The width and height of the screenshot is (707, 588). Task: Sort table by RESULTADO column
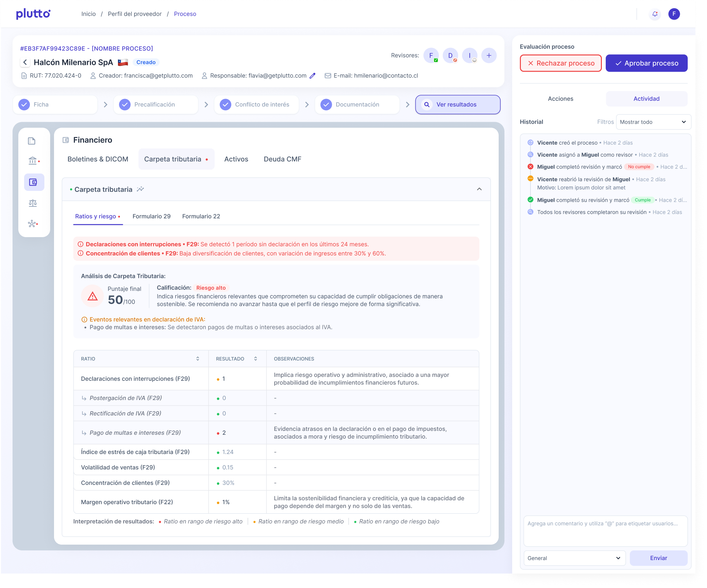256,359
